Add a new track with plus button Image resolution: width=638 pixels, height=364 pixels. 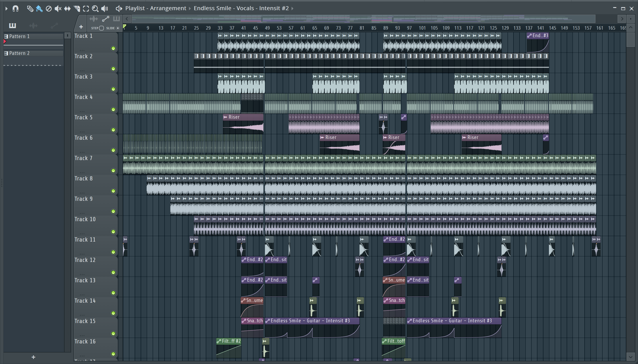click(81, 27)
